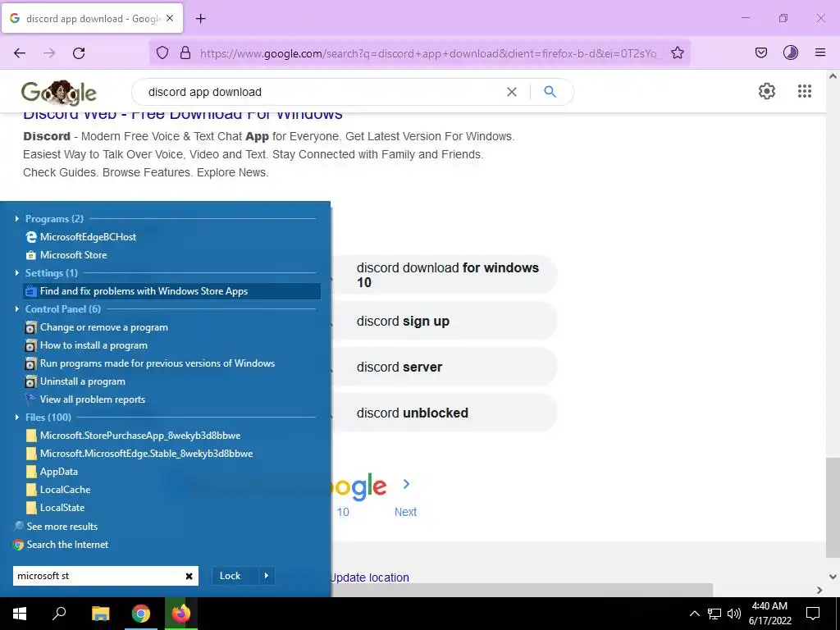Image resolution: width=840 pixels, height=630 pixels.
Task: Go back in Firefox history
Action: (20, 53)
